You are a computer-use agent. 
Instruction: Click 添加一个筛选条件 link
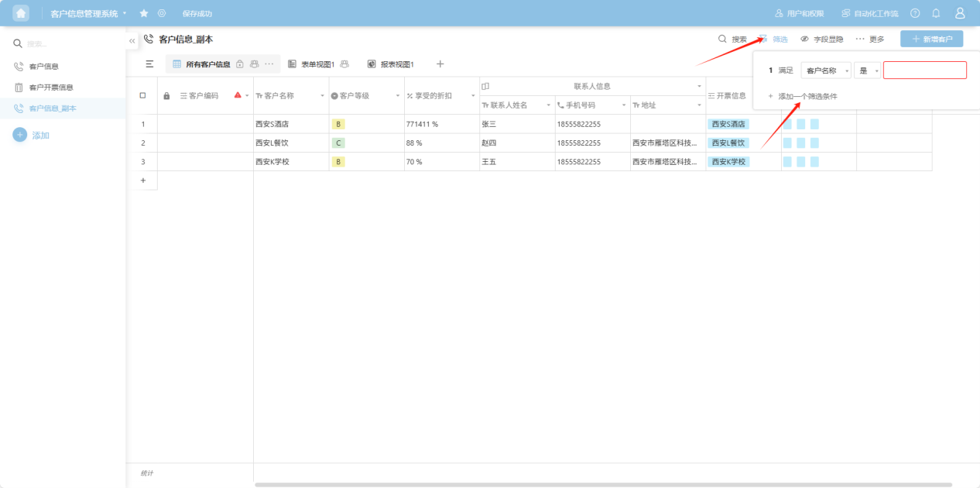pyautogui.click(x=807, y=96)
